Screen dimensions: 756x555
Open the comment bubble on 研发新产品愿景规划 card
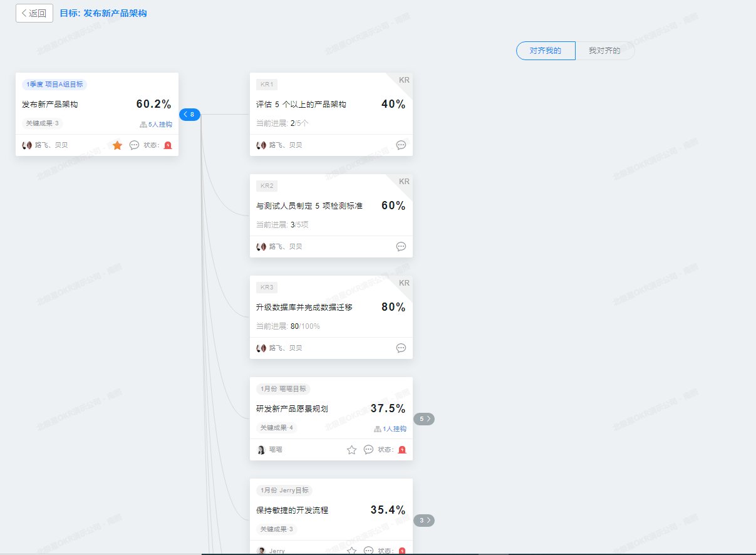tap(368, 449)
